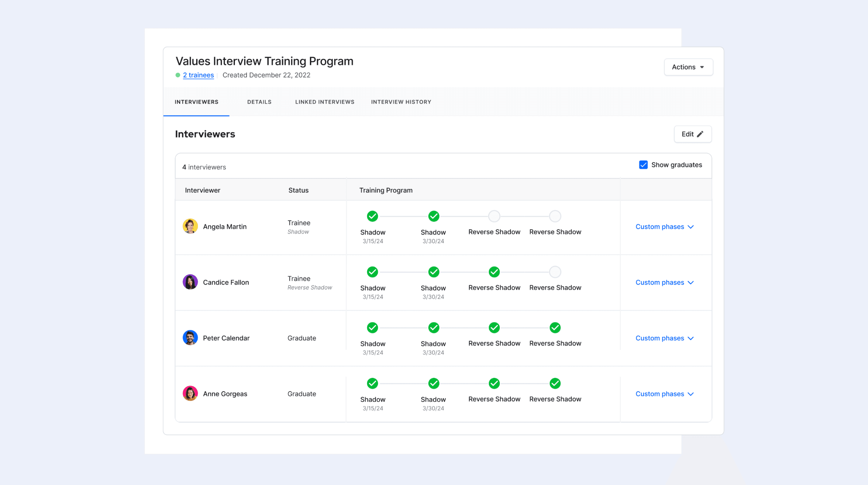Open the Actions dropdown

pos(688,67)
